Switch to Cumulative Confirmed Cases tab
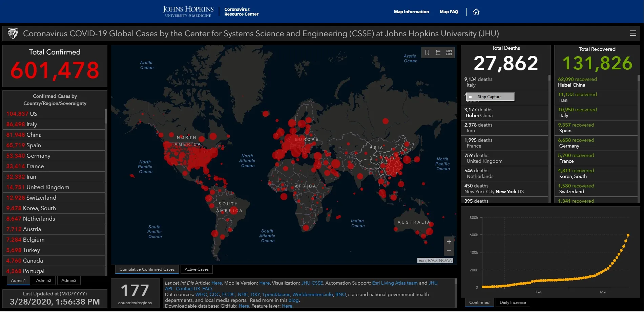The height and width of the screenshot is (313, 644). pos(147,269)
